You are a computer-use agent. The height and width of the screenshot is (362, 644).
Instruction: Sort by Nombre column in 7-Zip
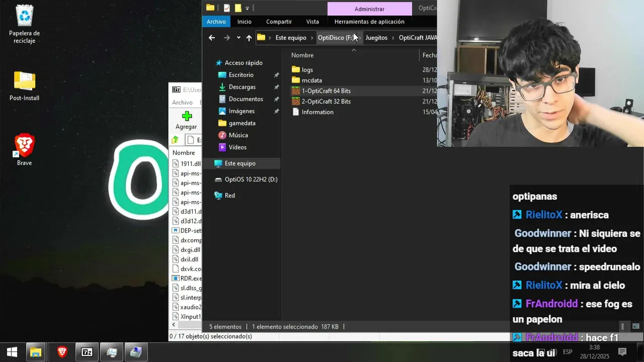click(184, 153)
